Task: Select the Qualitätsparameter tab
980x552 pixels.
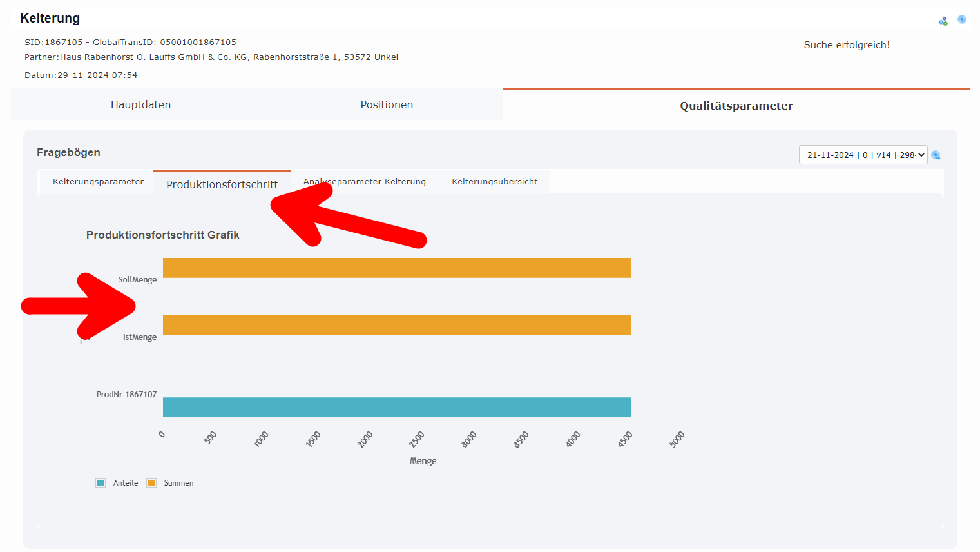Action: tap(736, 106)
